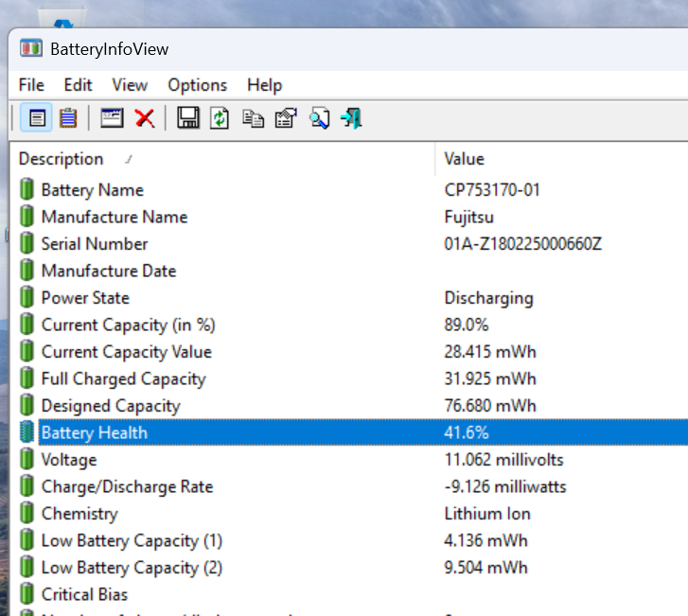Click battery icon beside Serial Number row

pos(26,243)
